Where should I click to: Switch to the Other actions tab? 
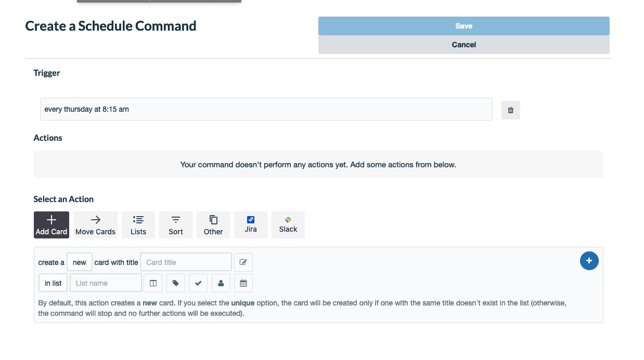(x=213, y=225)
